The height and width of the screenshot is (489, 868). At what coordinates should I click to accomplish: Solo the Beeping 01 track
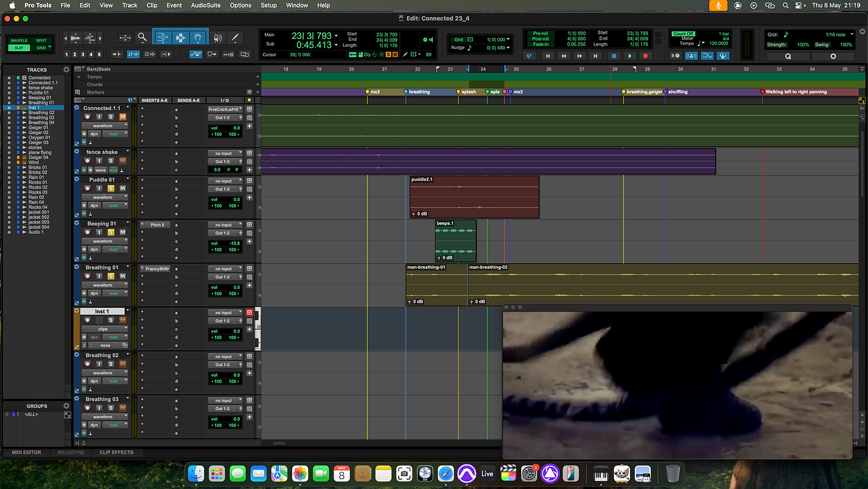111,232
